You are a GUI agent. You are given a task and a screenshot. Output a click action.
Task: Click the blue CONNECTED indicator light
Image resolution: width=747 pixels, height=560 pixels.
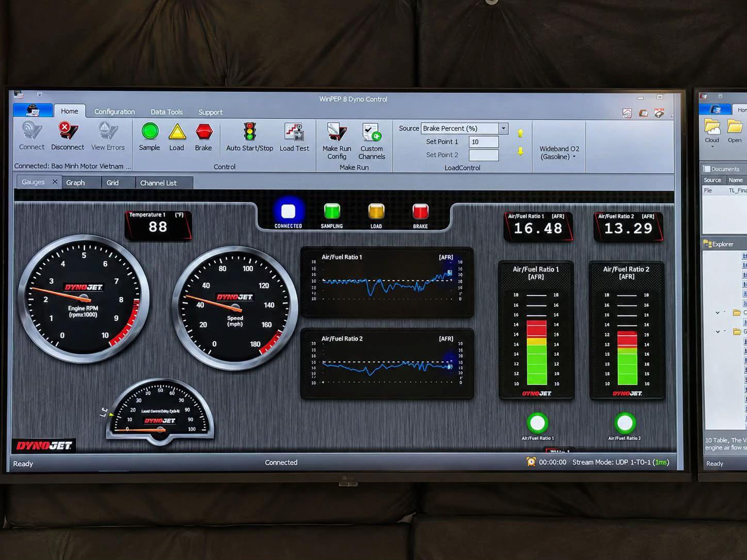pyautogui.click(x=288, y=211)
